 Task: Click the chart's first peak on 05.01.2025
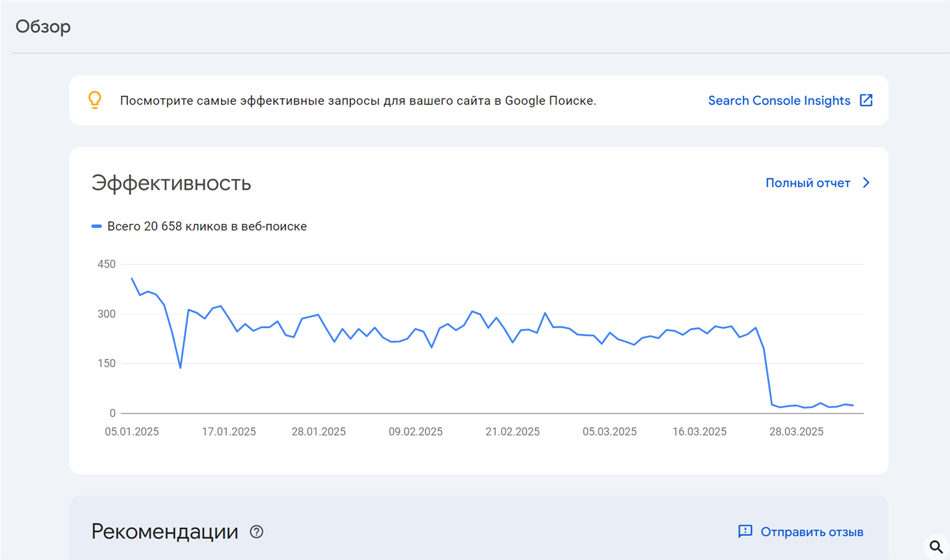[x=132, y=278]
